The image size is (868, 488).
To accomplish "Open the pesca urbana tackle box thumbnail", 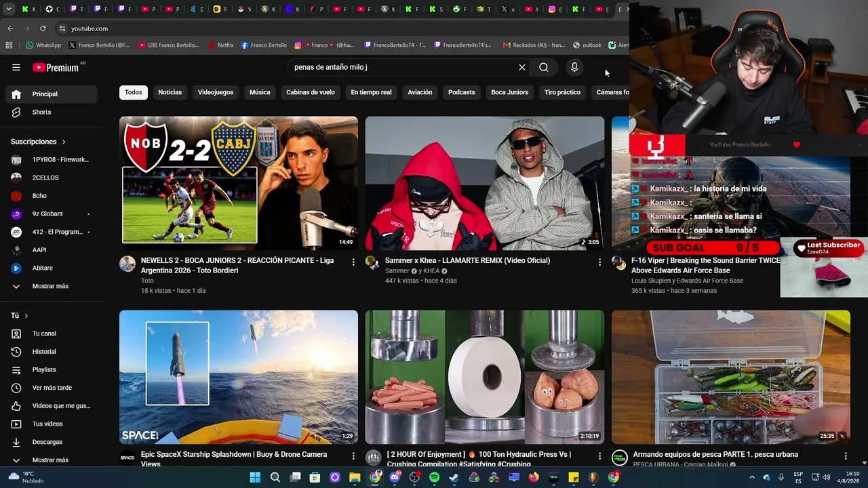I will point(731,378).
